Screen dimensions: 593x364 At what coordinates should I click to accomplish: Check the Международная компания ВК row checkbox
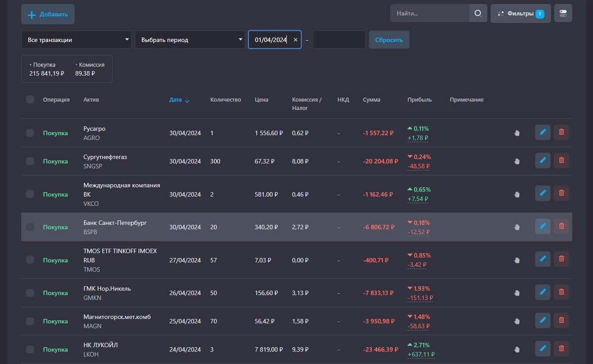[x=30, y=194]
